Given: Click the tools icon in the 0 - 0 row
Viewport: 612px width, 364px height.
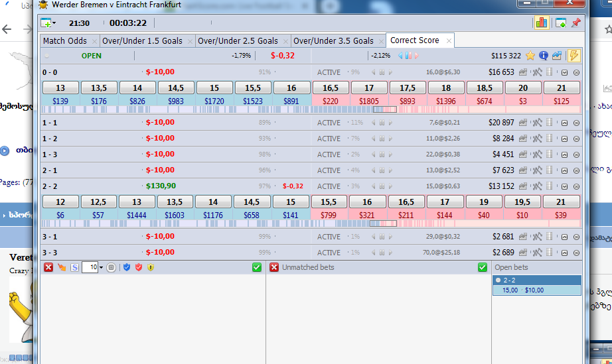Looking at the screenshot, I should tap(537, 72).
